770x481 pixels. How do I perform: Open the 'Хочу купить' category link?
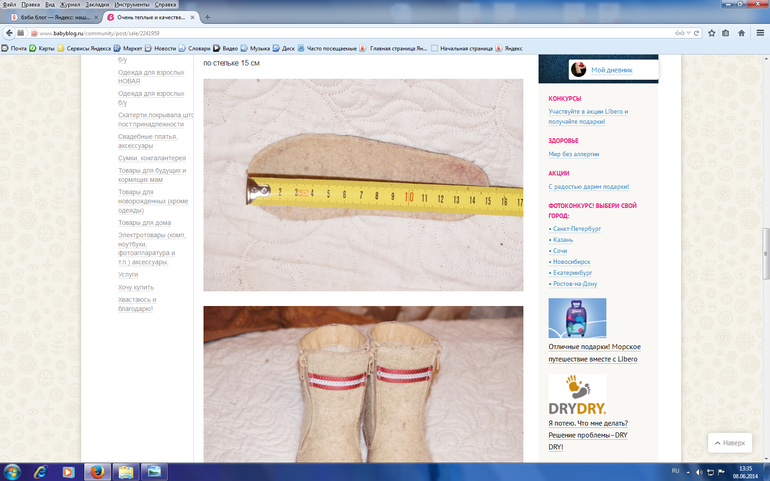click(136, 287)
